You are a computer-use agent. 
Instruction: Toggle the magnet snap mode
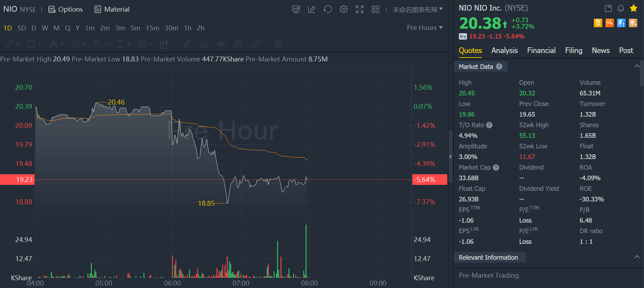point(238,44)
